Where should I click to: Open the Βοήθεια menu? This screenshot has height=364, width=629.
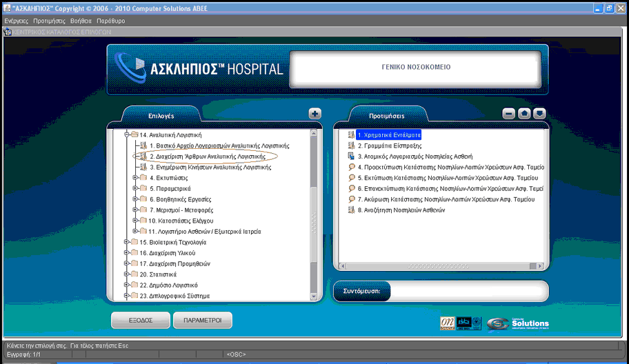coord(81,21)
